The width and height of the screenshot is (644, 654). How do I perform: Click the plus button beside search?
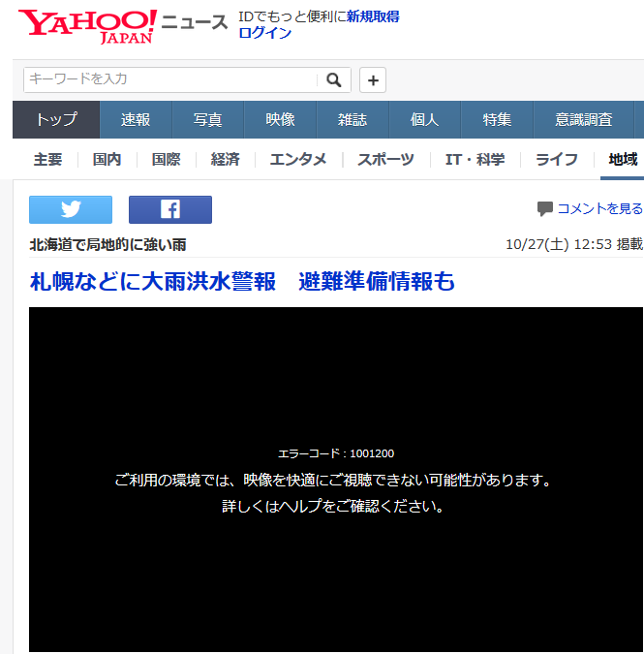373,79
